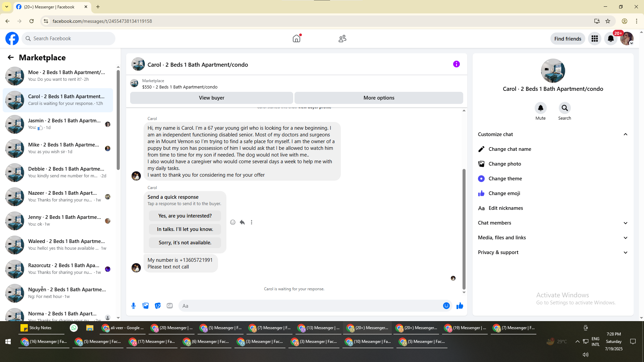Click the voice clip microphone icon
The width and height of the screenshot is (644, 362).
point(133,306)
